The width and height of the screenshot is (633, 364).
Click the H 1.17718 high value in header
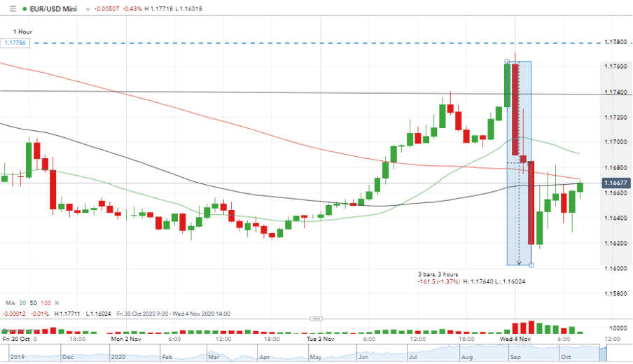[158, 8]
